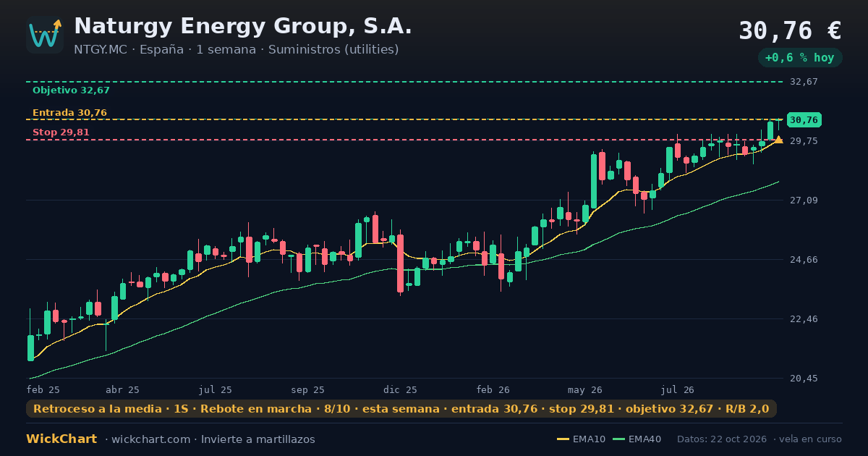Image resolution: width=868 pixels, height=456 pixels.
Task: Click the 27,09 price axis value
Action: click(x=804, y=200)
